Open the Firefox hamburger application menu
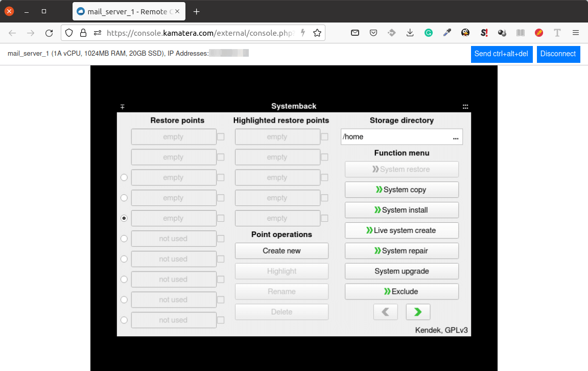 576,33
